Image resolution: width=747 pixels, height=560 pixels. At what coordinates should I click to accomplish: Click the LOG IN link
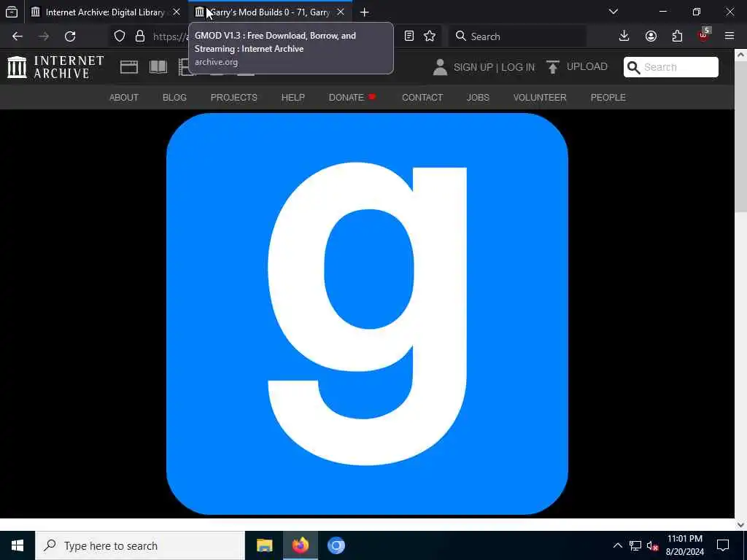[518, 67]
